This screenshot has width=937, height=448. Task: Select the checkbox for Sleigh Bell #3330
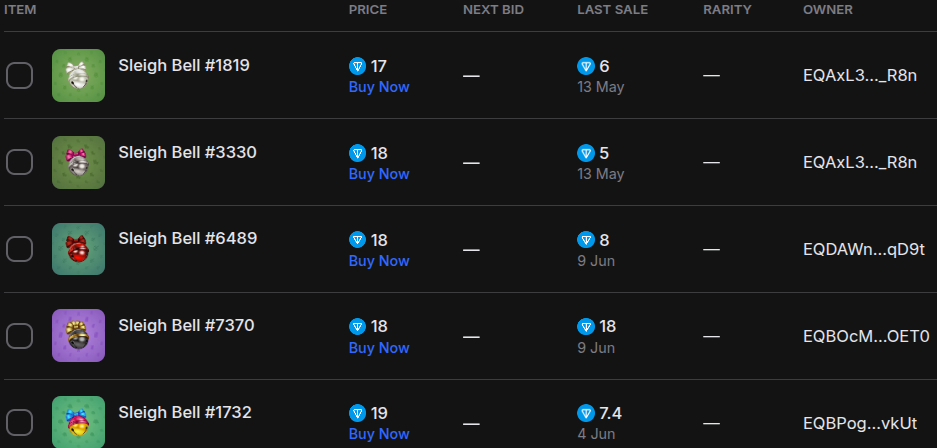(x=20, y=162)
